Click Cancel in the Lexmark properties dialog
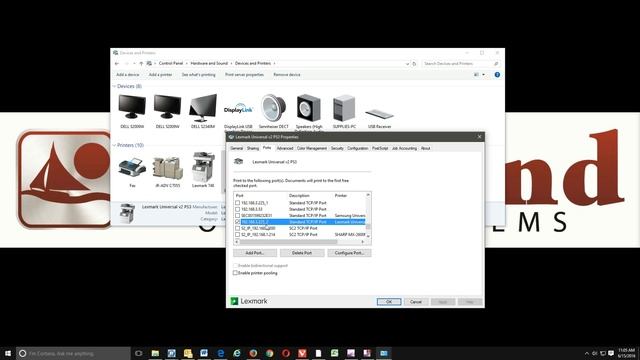Screen dimensions: 640x360 (416, 302)
